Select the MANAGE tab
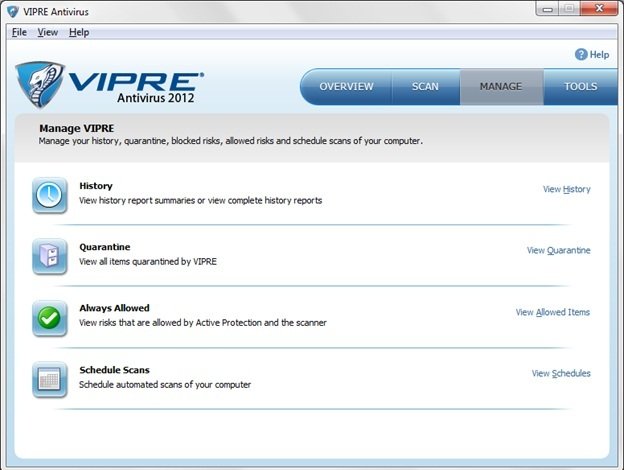Viewport: 625px width, 470px height. click(x=501, y=87)
